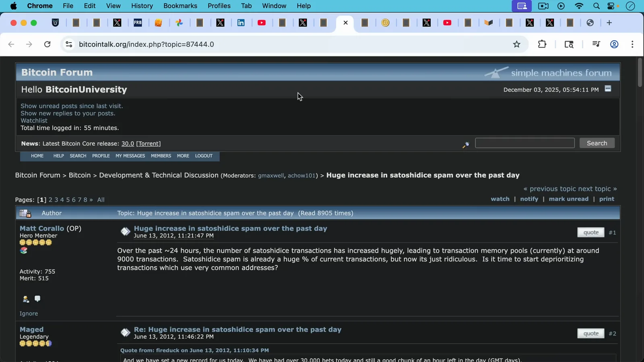The width and height of the screenshot is (644, 362).
Task: Open Development & Technical Discussion breadcrumb
Action: 159,175
